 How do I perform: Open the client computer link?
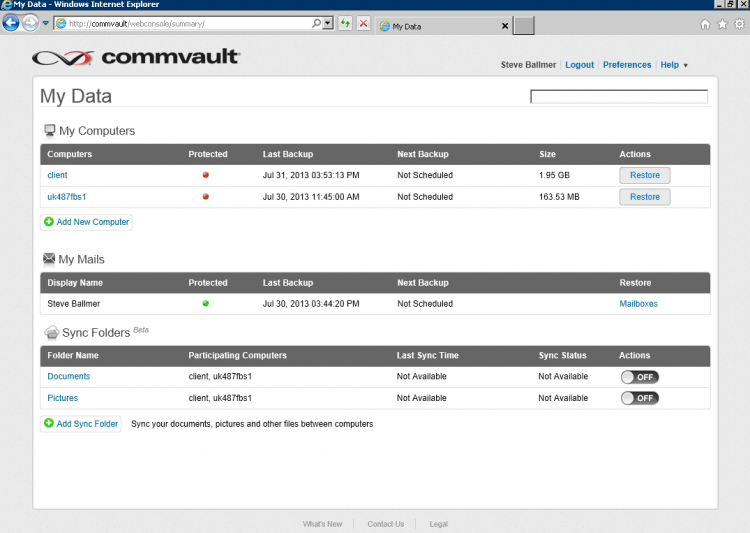[x=57, y=175]
